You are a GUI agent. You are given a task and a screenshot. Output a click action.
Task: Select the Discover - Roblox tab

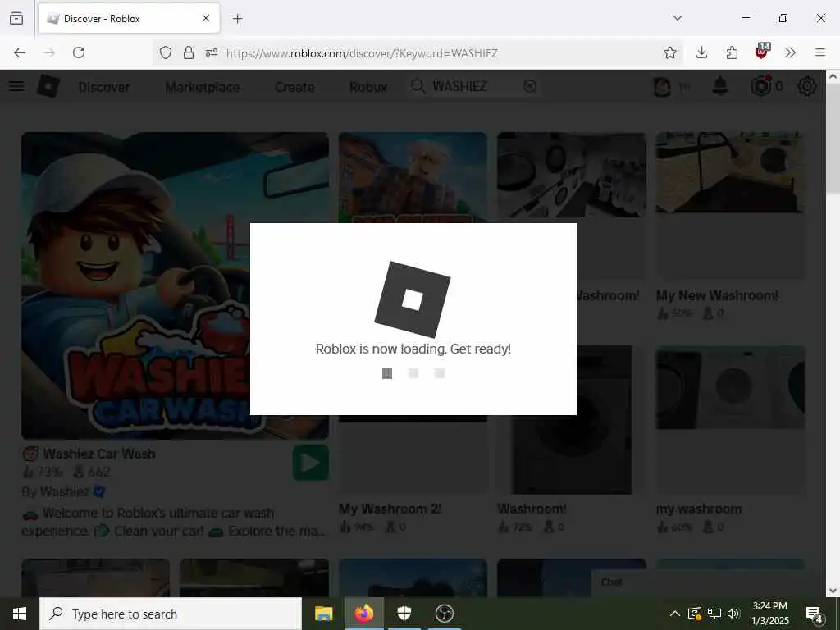point(129,19)
